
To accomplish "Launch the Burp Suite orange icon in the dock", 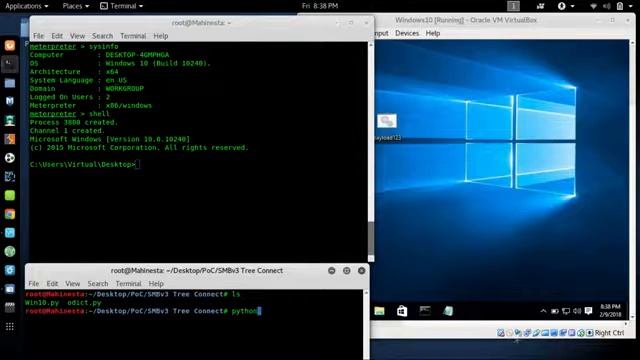I will click(10, 139).
